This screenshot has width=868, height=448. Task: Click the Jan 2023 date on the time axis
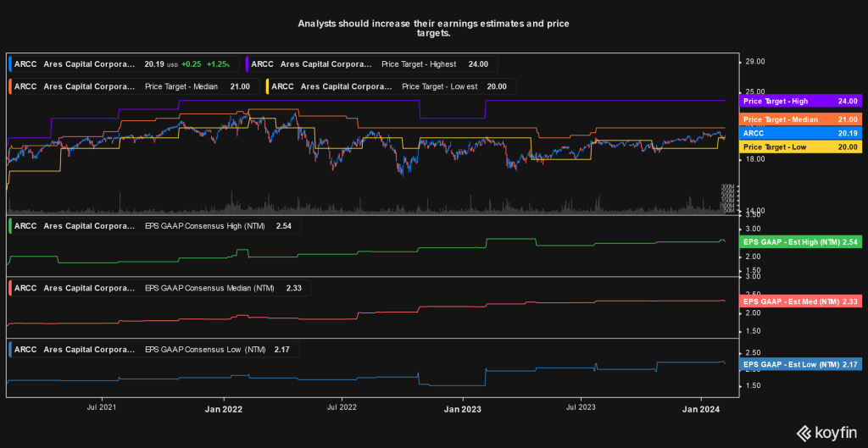[463, 409]
